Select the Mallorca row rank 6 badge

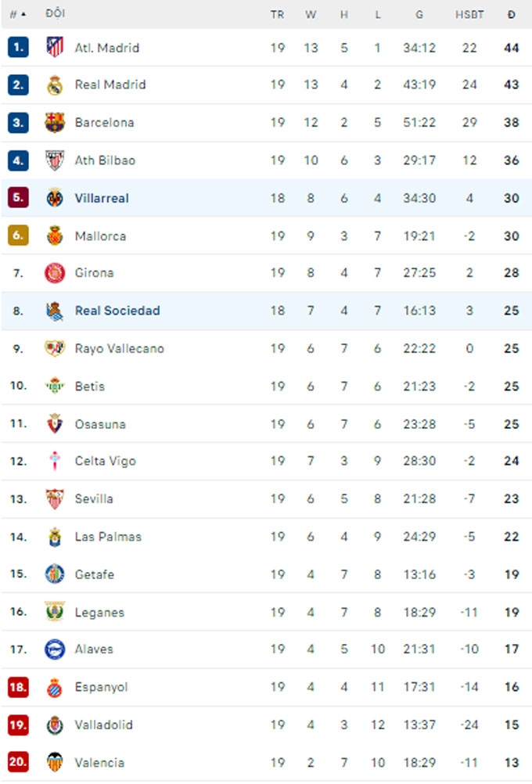(18, 236)
